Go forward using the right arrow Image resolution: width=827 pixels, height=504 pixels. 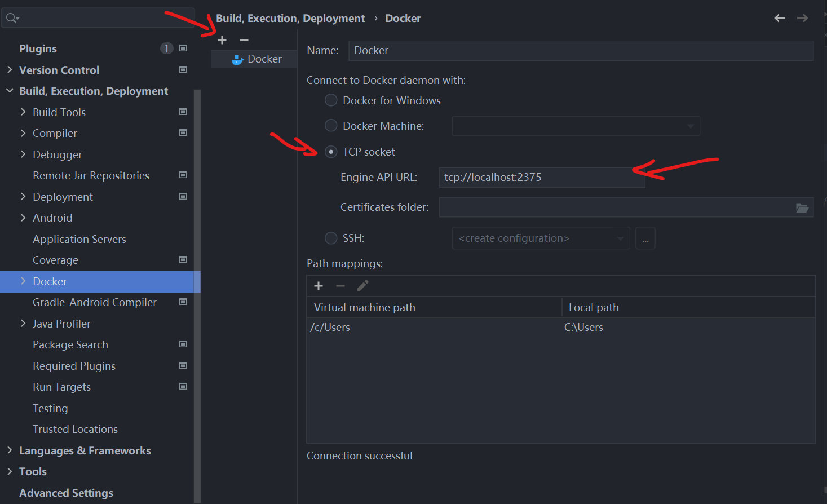pos(802,18)
